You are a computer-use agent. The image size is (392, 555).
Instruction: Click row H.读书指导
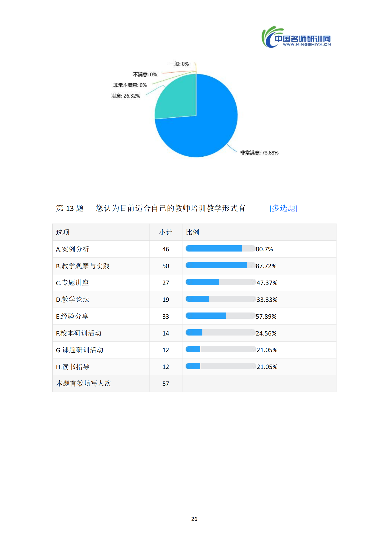tap(194, 367)
